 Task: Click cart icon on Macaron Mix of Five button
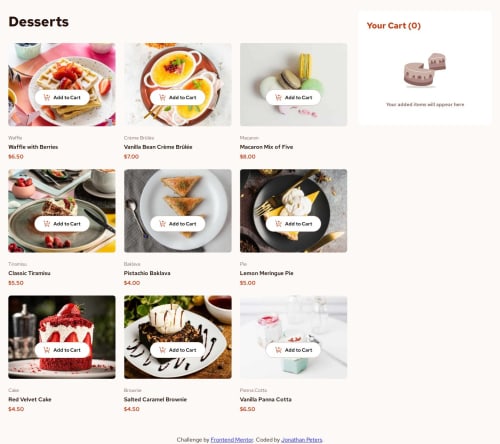pyautogui.click(x=278, y=97)
